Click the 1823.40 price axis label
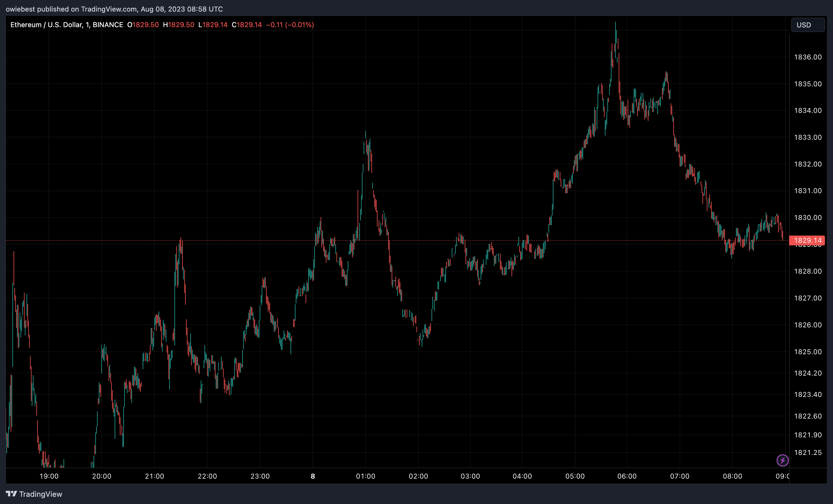 click(x=808, y=395)
